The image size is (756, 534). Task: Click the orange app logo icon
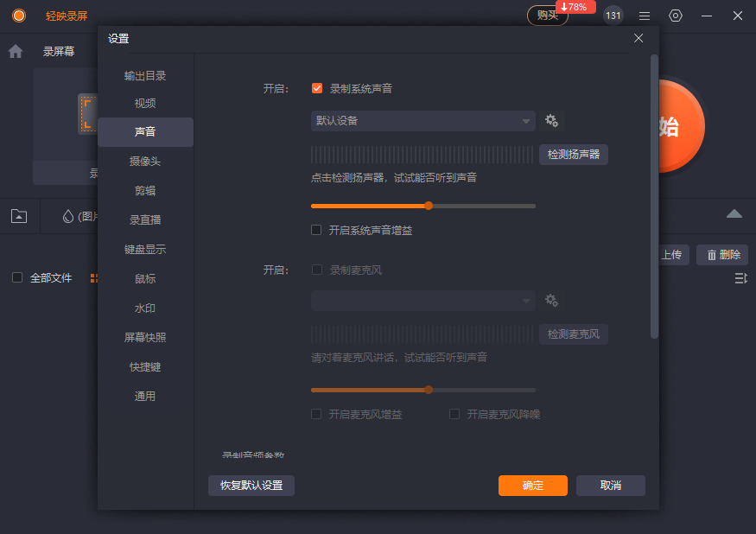click(19, 16)
